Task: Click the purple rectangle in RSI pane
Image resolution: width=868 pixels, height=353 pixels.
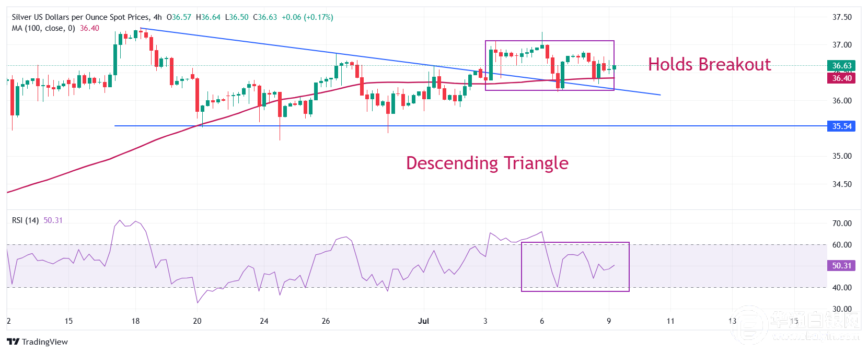Action: pos(575,267)
